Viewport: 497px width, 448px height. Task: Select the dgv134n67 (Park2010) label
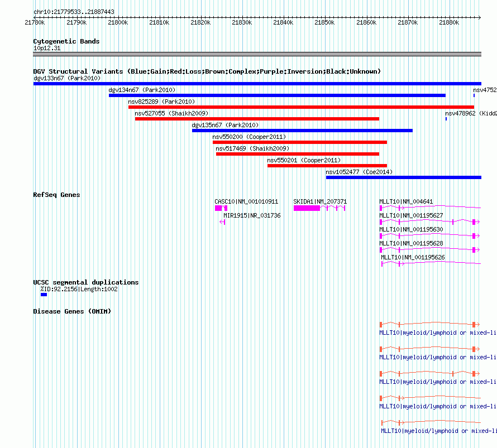142,90
